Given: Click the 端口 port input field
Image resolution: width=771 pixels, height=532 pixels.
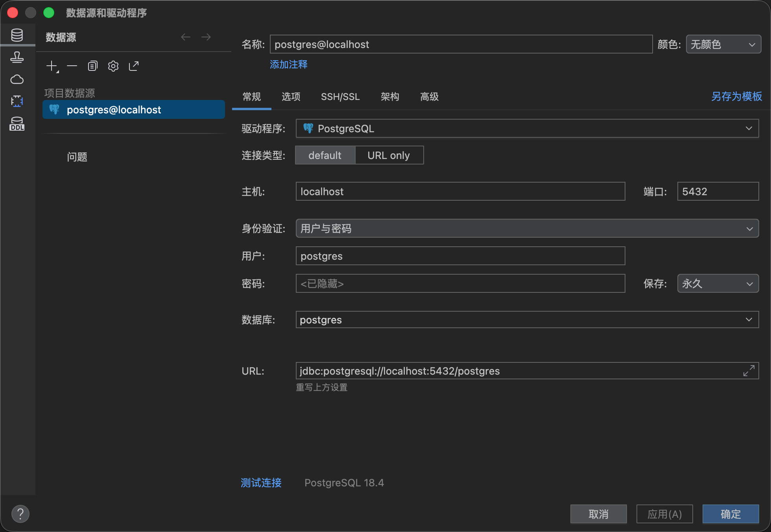Looking at the screenshot, I should (718, 192).
